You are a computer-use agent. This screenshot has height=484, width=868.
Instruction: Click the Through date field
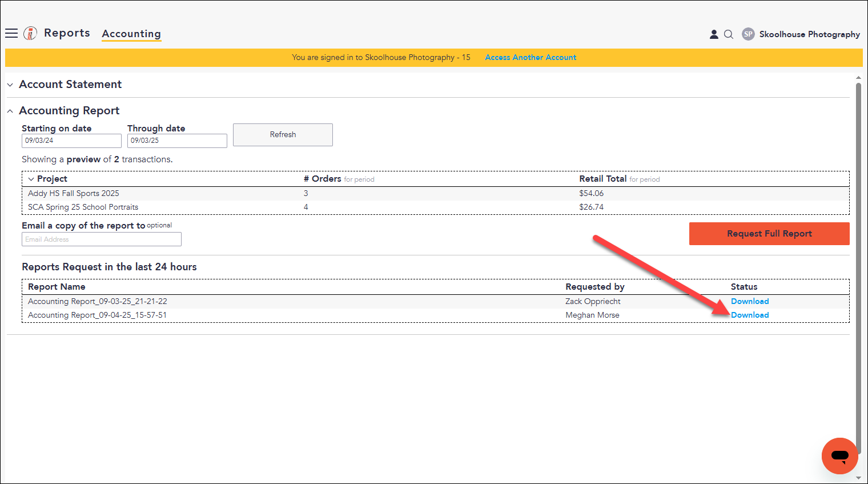177,141
